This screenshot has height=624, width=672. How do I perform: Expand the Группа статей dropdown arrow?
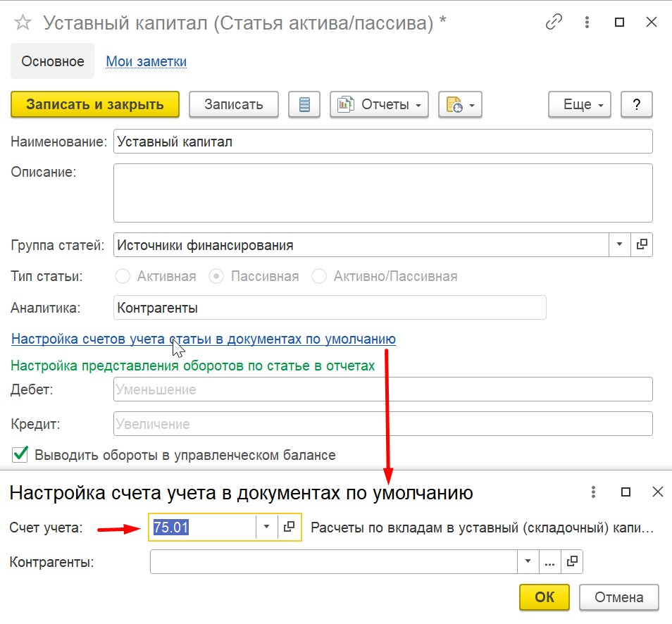click(619, 244)
